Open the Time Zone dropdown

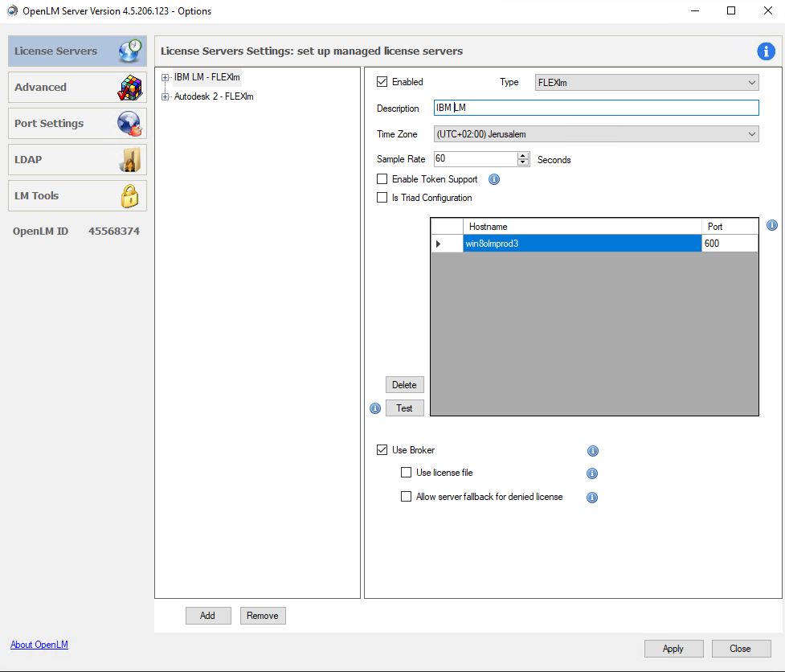point(595,134)
